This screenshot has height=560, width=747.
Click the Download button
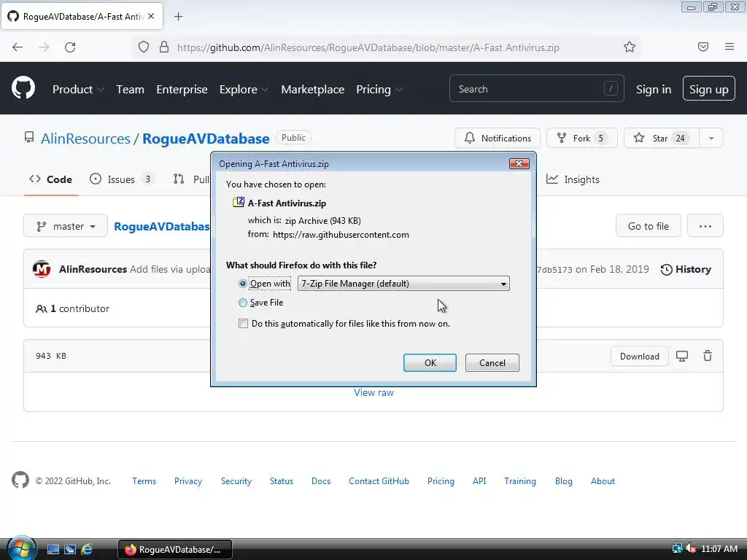coord(639,356)
